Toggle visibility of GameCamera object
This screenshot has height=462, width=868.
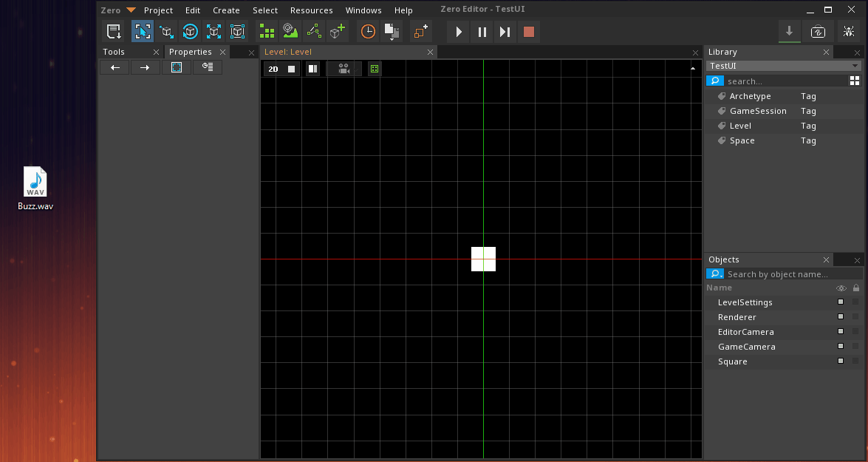841,347
